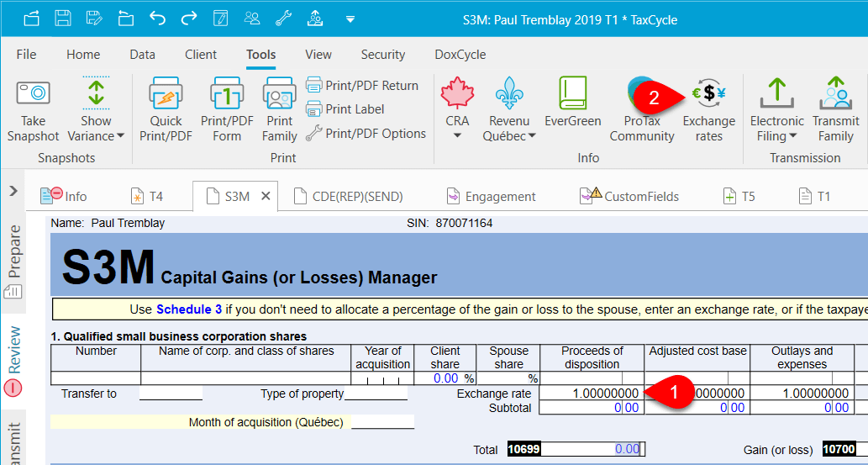868x465 pixels.
Task: Click Proceeds of disposition exchange rate field
Action: pos(592,393)
